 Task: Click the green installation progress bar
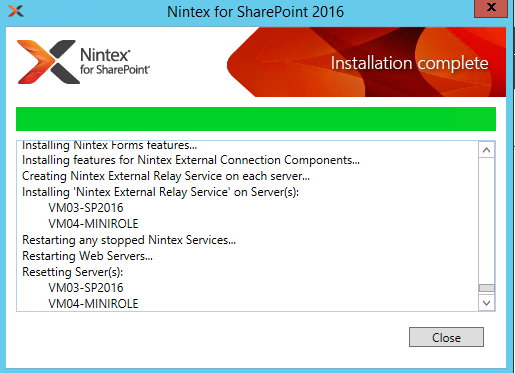coord(256,119)
